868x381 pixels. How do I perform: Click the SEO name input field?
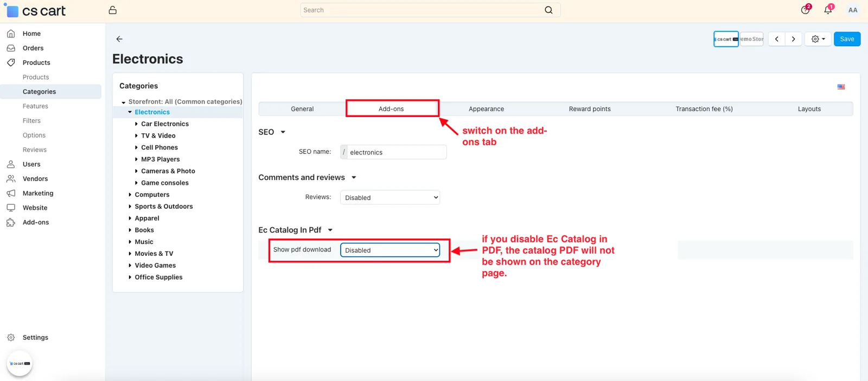pyautogui.click(x=397, y=152)
